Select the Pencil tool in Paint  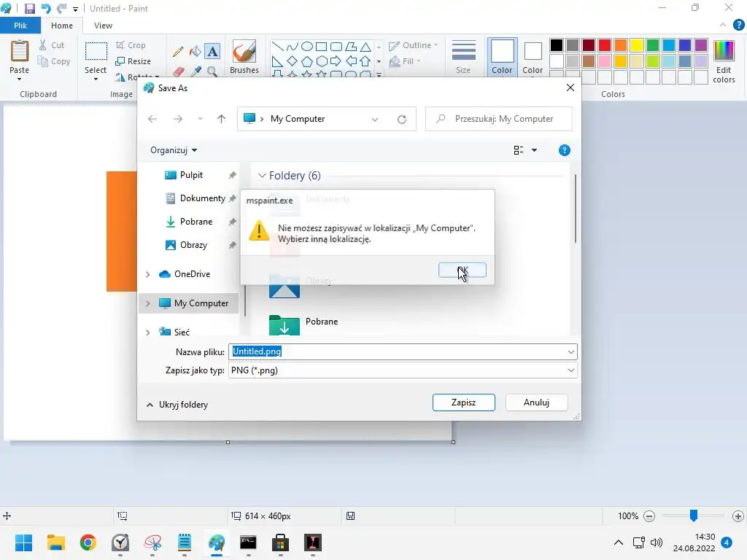click(178, 52)
